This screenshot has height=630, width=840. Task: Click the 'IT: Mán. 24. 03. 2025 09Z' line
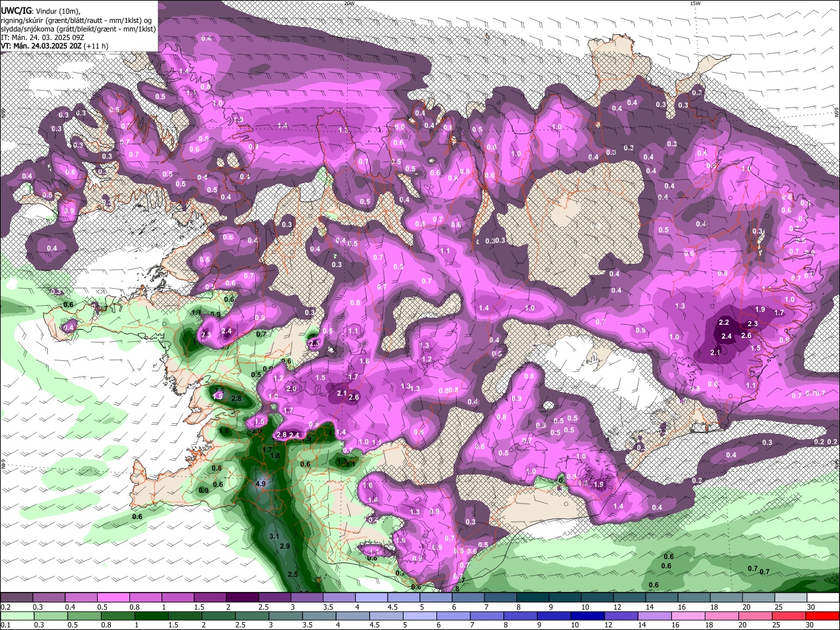43,37
